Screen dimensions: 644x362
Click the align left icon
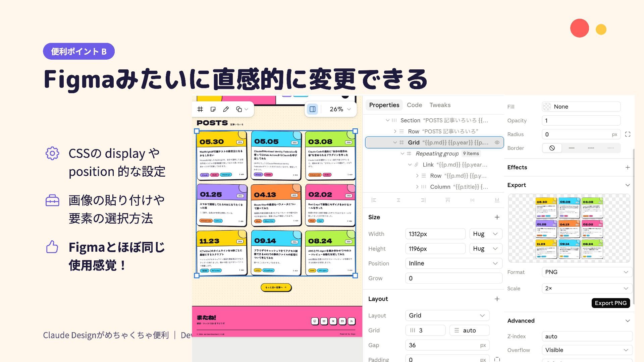(x=374, y=200)
